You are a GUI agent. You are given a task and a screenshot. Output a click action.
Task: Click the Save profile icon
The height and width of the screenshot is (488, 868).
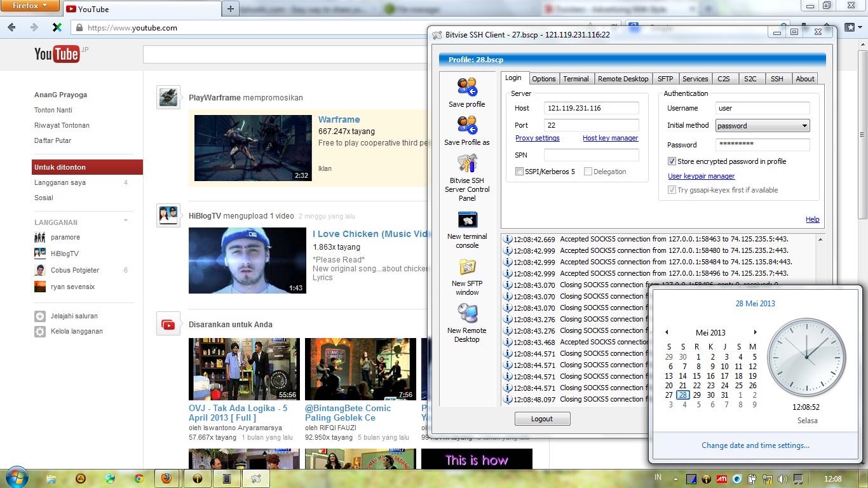click(x=467, y=87)
